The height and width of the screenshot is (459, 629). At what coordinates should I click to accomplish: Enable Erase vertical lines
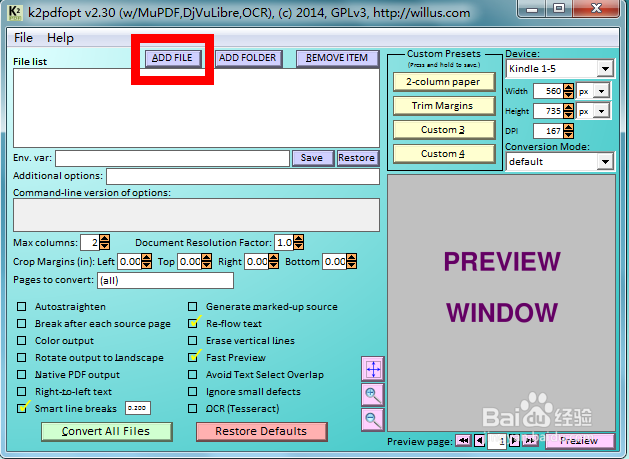point(193,341)
